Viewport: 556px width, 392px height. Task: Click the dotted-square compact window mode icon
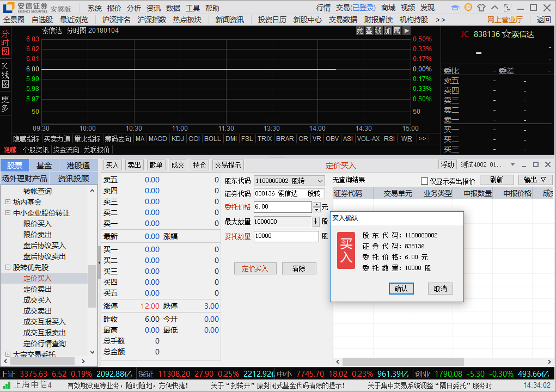[x=508, y=8]
